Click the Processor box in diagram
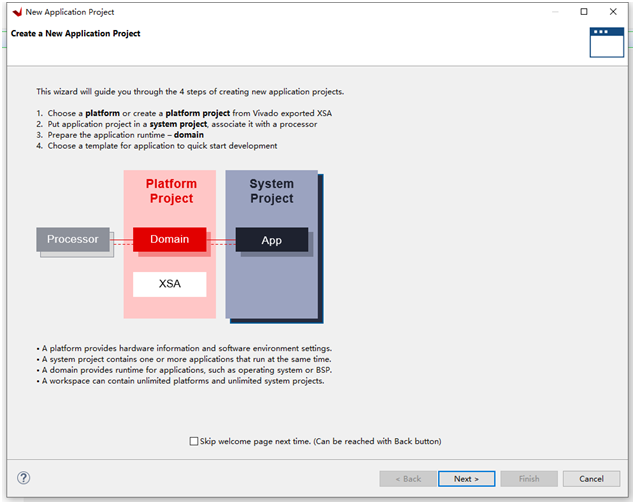Viewport: 635px width, 504px height. coord(73,239)
